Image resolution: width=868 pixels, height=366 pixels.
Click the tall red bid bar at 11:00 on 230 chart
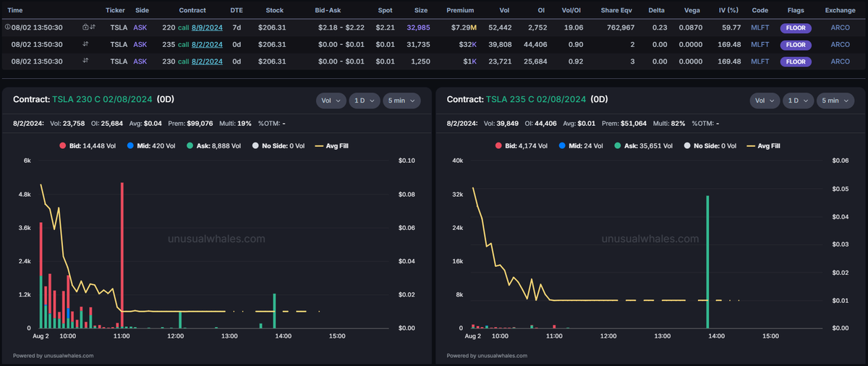point(122,255)
